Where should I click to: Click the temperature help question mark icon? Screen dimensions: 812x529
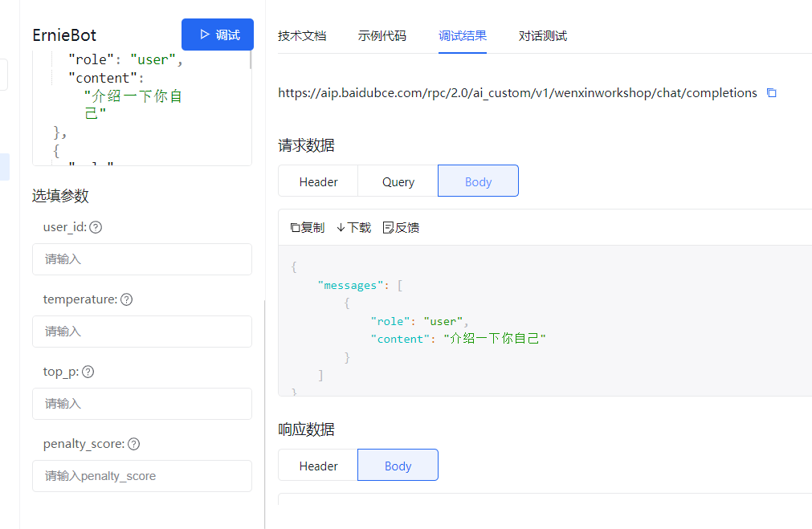(x=126, y=299)
